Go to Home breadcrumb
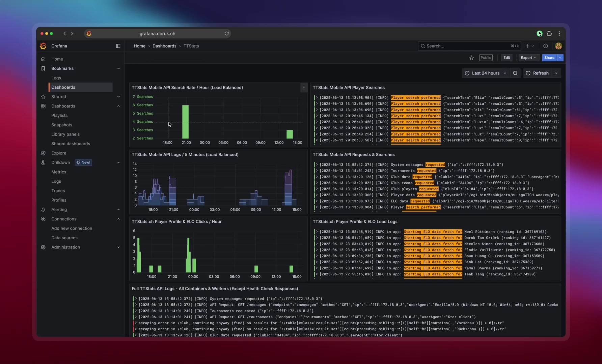This screenshot has width=602, height=364. 139,46
